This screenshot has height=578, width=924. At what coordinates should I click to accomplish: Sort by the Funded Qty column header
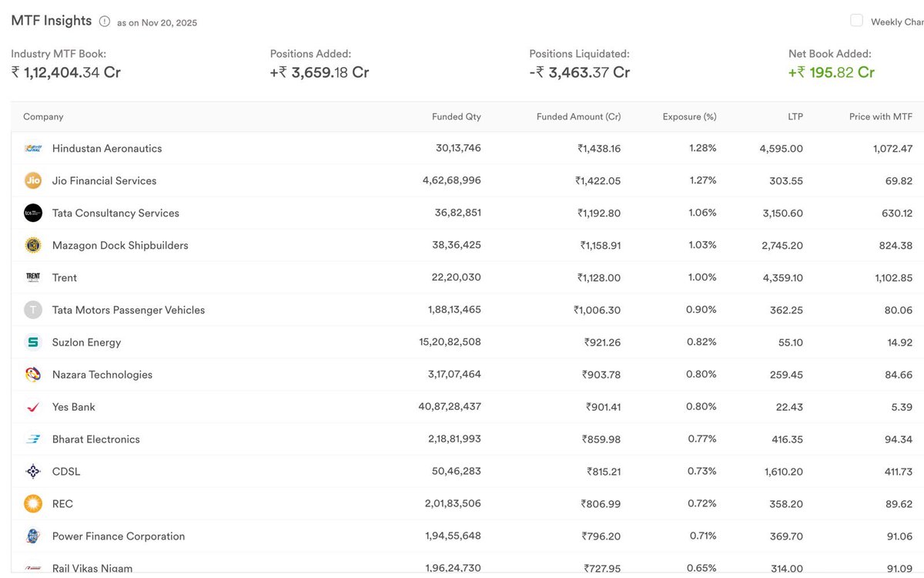(x=457, y=116)
